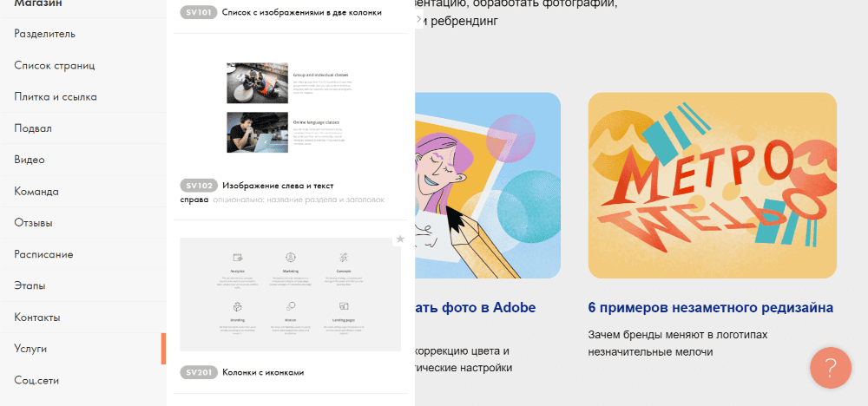
Task: Collapse the block library with the chevron arrow
Action: (418, 19)
